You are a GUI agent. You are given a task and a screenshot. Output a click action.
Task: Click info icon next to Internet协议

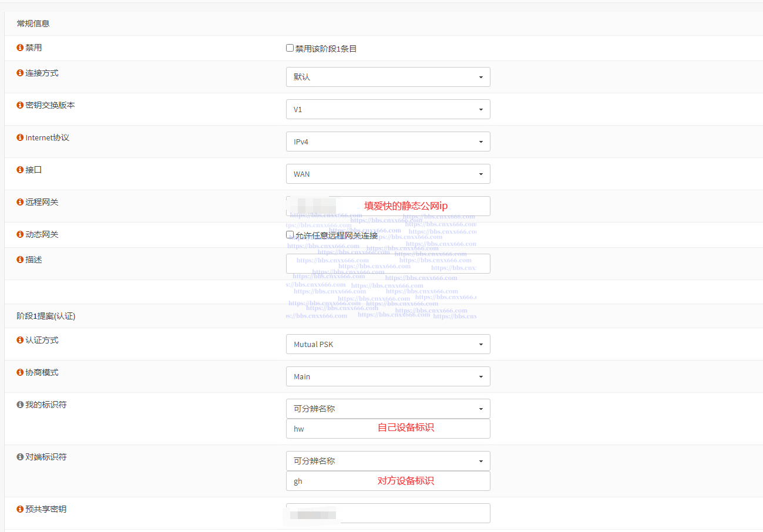[x=20, y=138]
